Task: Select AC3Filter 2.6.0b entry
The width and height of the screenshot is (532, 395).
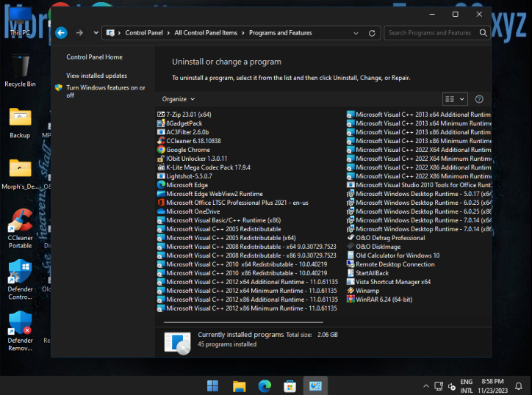Action: [x=183, y=132]
